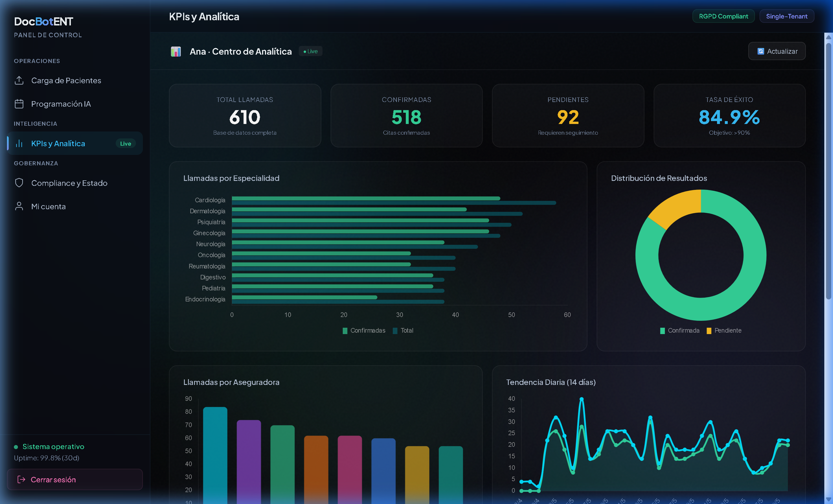Image resolution: width=833 pixels, height=504 pixels.
Task: Toggle Confirmada legend in donut chart
Action: point(679,330)
